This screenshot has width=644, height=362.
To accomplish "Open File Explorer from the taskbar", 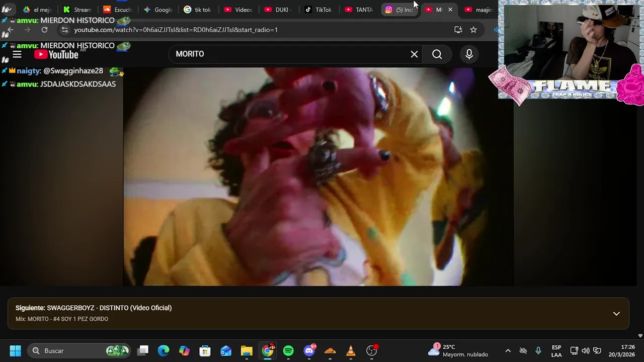I will 247,350.
